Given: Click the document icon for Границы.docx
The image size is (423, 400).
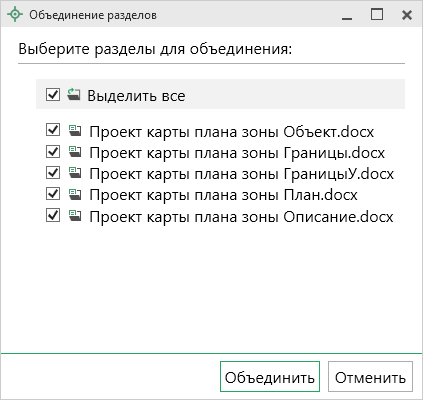Looking at the screenshot, I should [75, 152].
